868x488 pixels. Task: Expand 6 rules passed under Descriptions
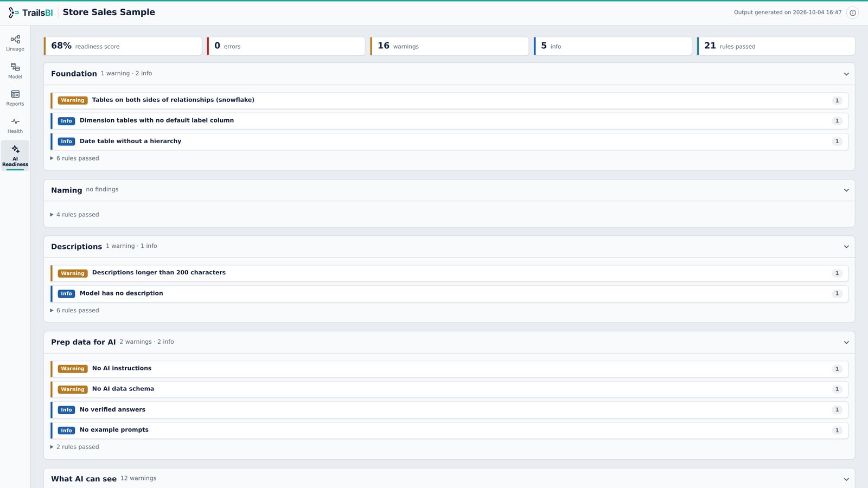[75, 311]
